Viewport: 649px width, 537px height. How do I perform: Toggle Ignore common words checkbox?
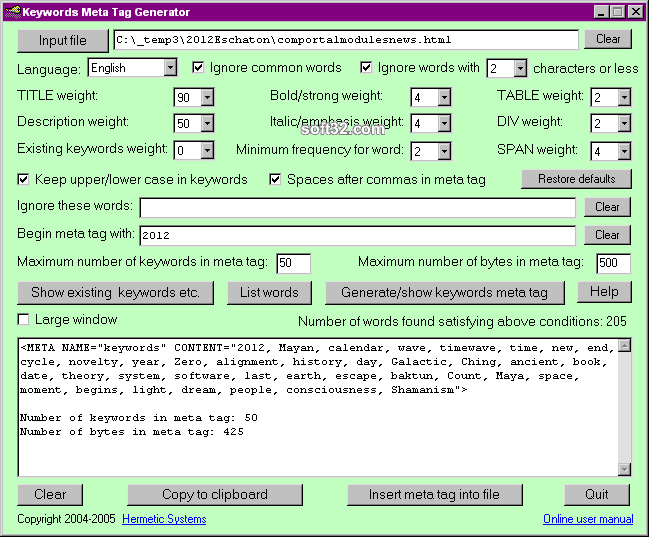tap(198, 67)
